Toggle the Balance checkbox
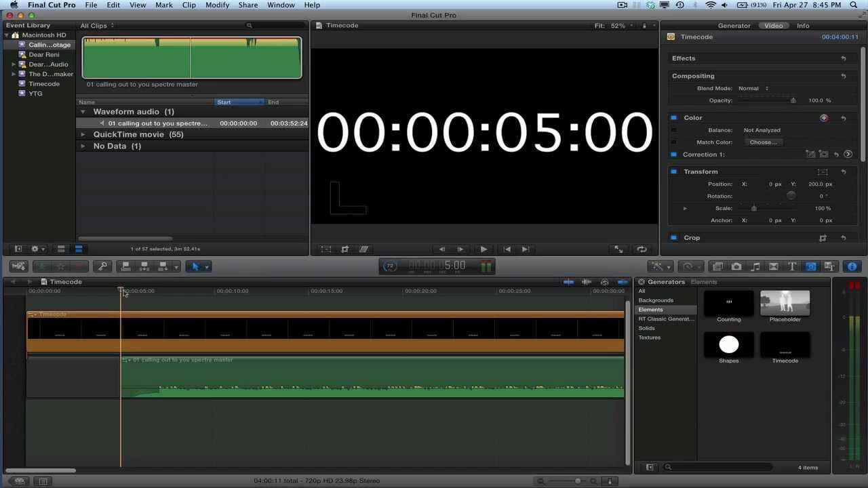Screen dimensions: 868x488 coord(673,130)
